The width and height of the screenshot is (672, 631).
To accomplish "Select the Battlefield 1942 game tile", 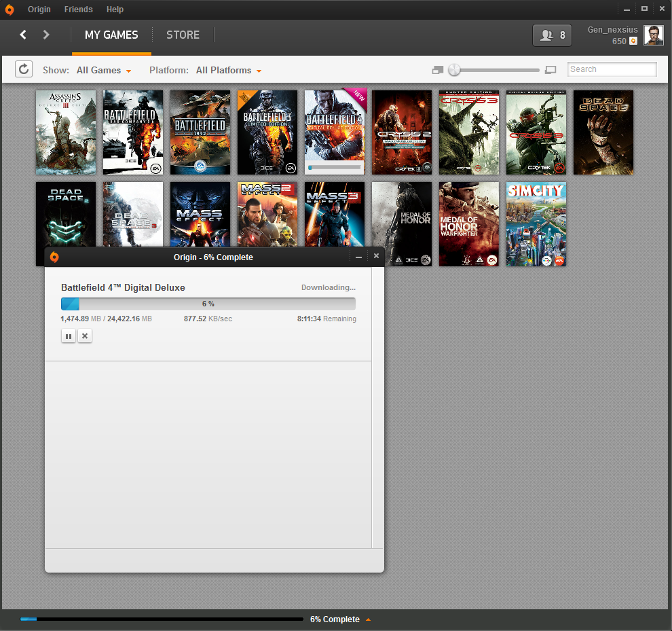I will pyautogui.click(x=200, y=132).
